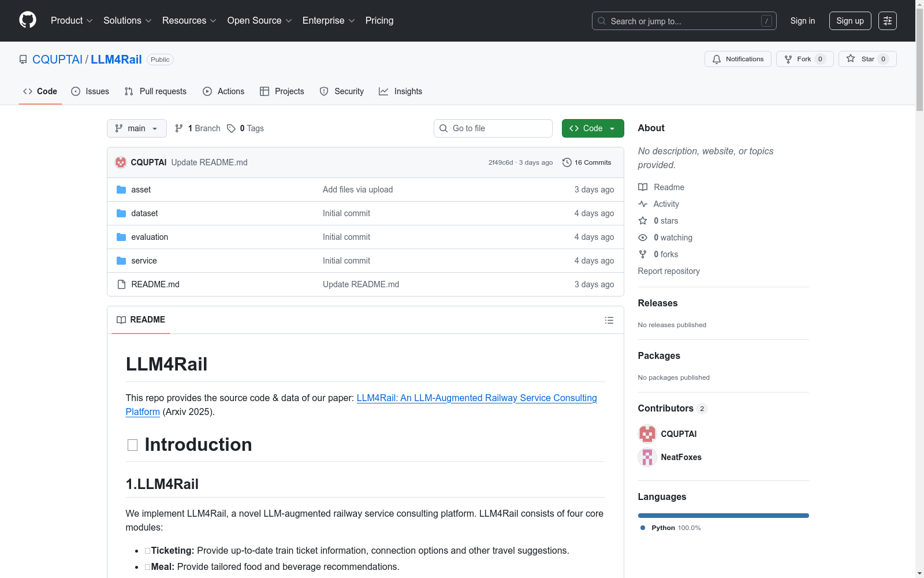Focus the Search or jump to field
Image resolution: width=924 pixels, height=578 pixels.
click(684, 21)
